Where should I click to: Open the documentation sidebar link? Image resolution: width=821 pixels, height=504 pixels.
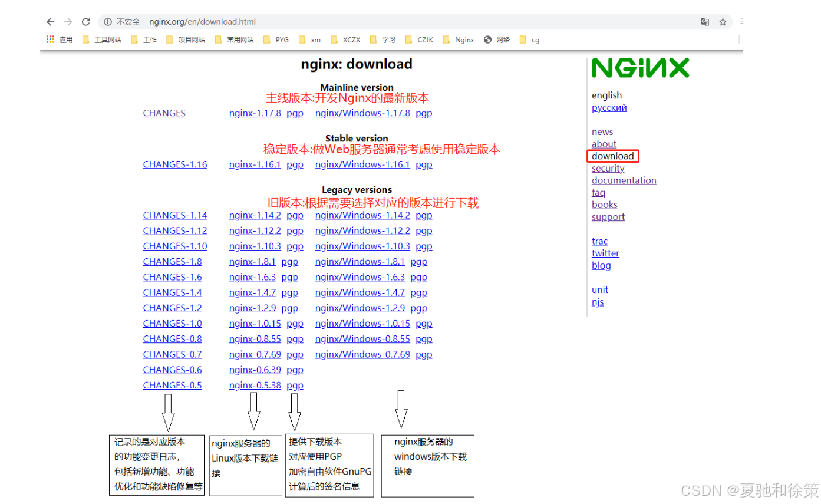point(624,180)
